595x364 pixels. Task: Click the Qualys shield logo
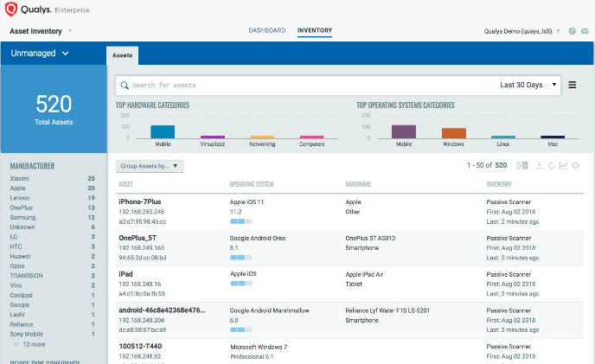coord(10,10)
